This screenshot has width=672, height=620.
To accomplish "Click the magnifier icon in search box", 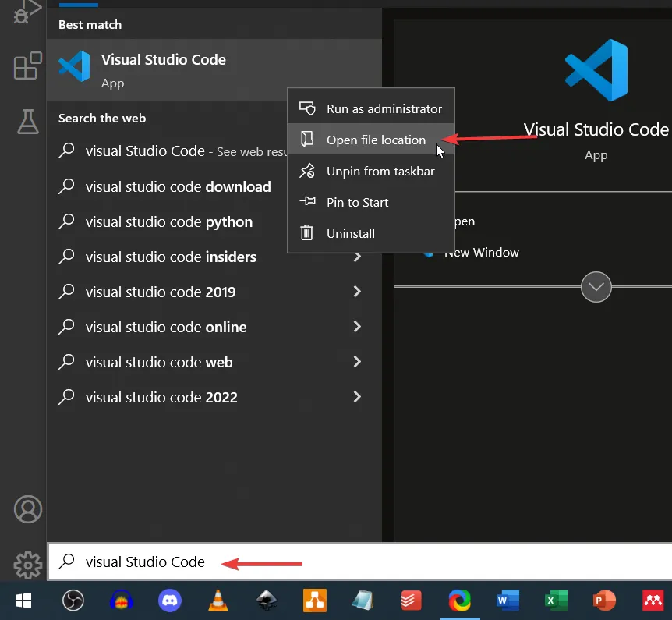I will (x=66, y=562).
